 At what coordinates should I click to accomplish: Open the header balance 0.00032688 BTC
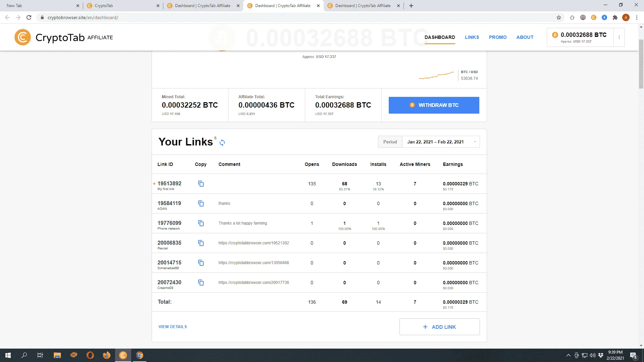[x=580, y=37]
